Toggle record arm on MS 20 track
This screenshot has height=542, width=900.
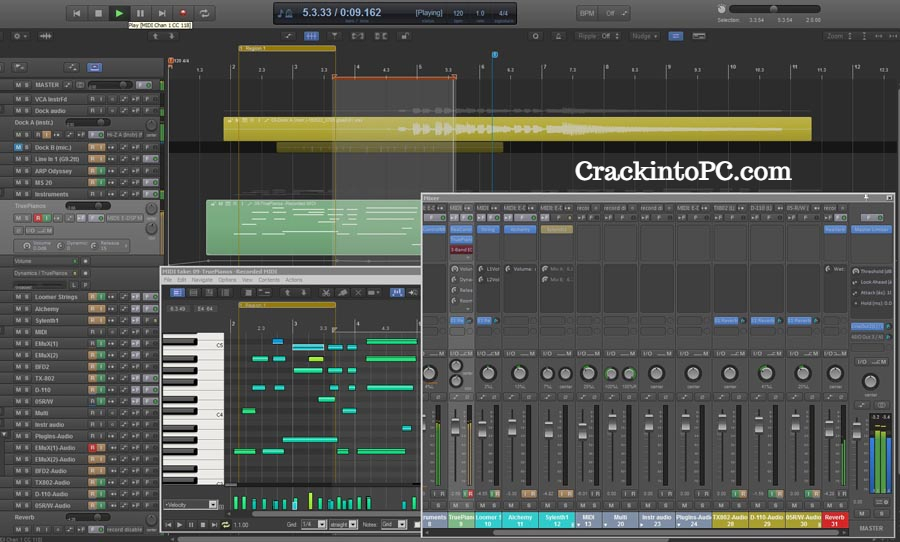tap(92, 183)
